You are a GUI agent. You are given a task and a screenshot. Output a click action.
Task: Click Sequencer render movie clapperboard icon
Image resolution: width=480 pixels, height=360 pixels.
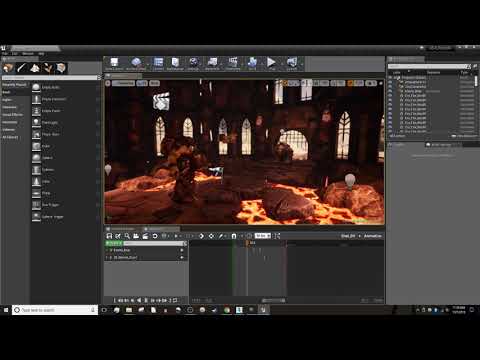[145, 236]
